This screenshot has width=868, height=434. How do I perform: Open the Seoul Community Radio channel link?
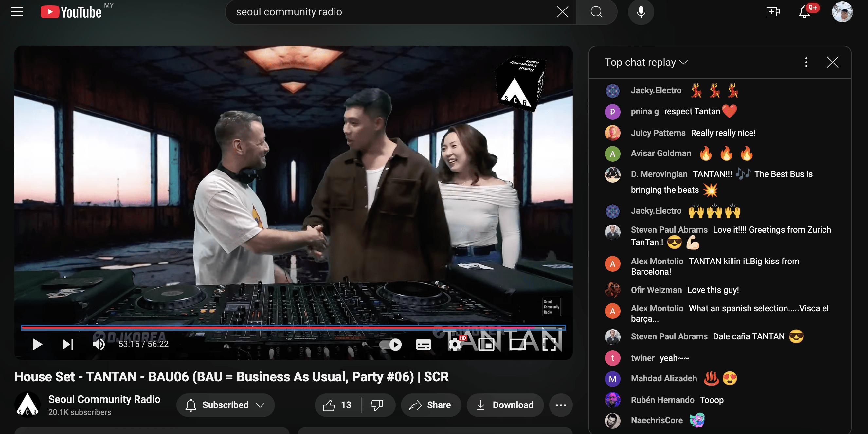click(104, 399)
